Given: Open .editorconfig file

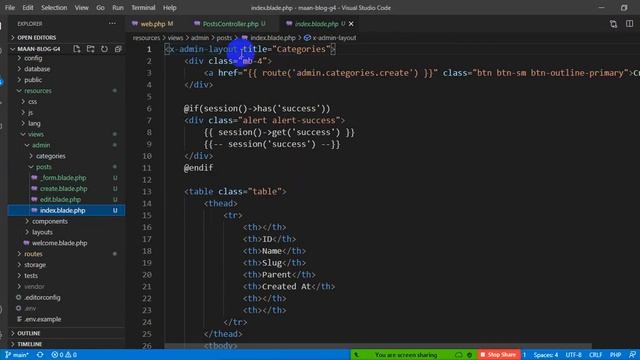Looking at the screenshot, I should pyautogui.click(x=42, y=298).
